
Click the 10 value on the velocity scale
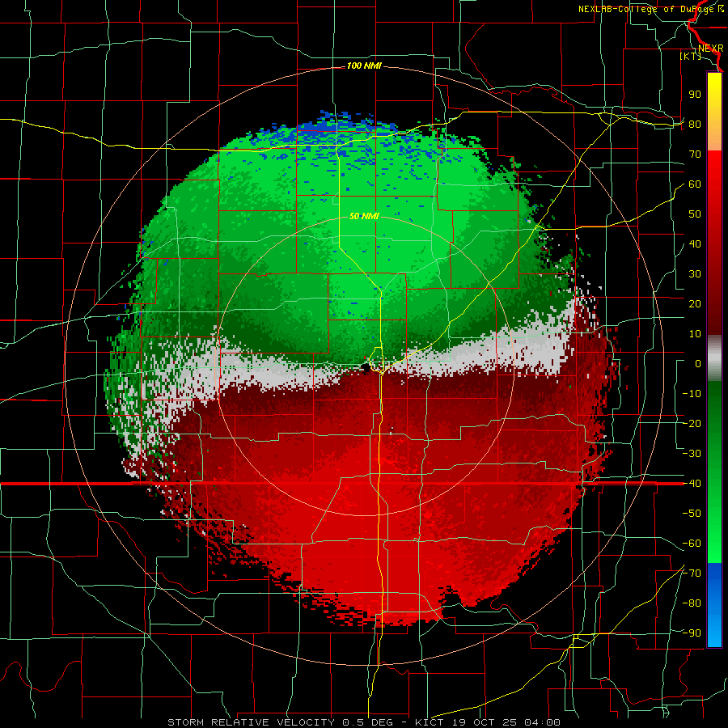(x=695, y=334)
